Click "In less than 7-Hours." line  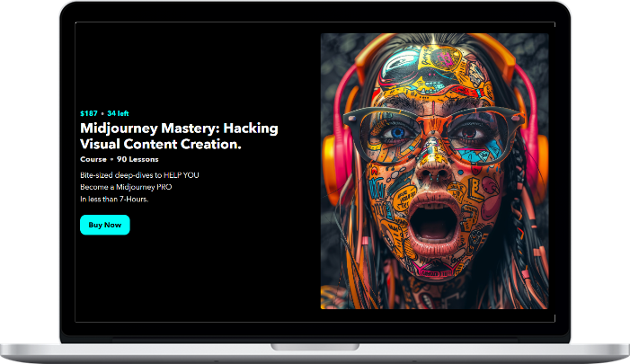point(114,200)
